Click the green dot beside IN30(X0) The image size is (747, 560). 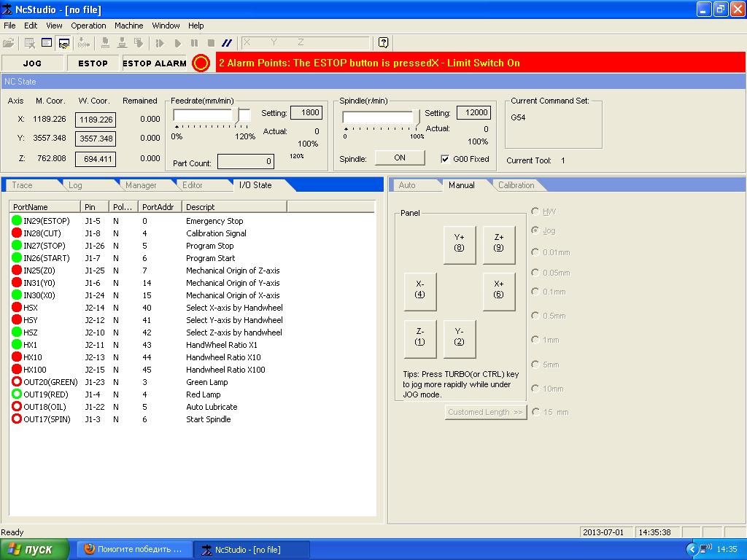coord(17,295)
